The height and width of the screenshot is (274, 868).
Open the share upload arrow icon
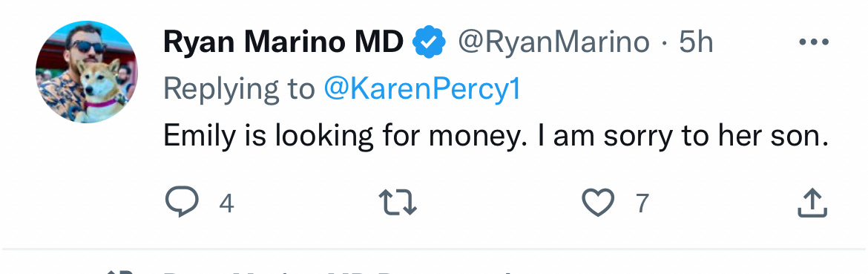[x=812, y=203]
